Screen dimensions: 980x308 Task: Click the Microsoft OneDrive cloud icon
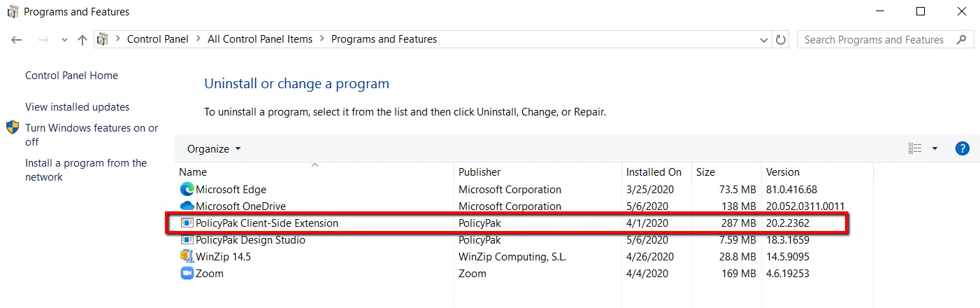[187, 206]
